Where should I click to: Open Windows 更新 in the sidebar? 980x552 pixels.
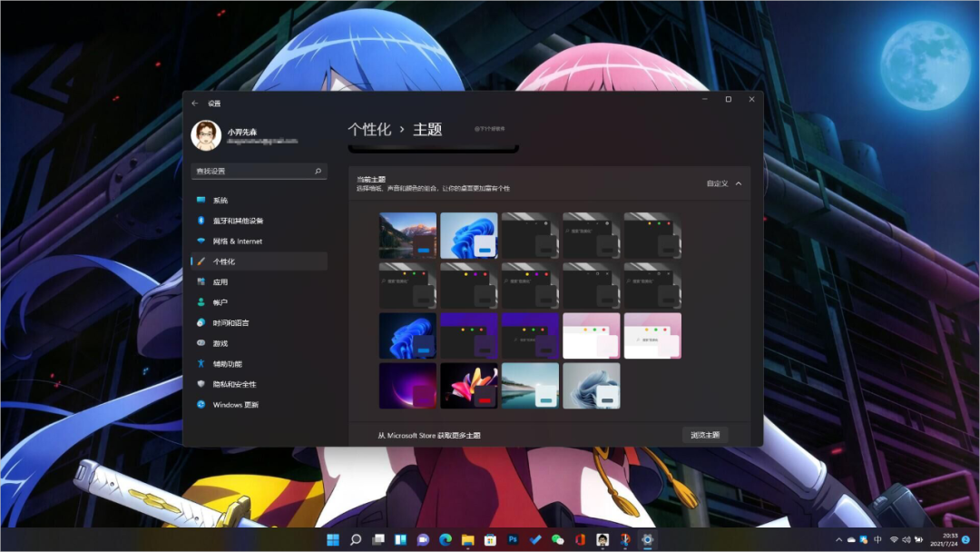click(x=235, y=405)
